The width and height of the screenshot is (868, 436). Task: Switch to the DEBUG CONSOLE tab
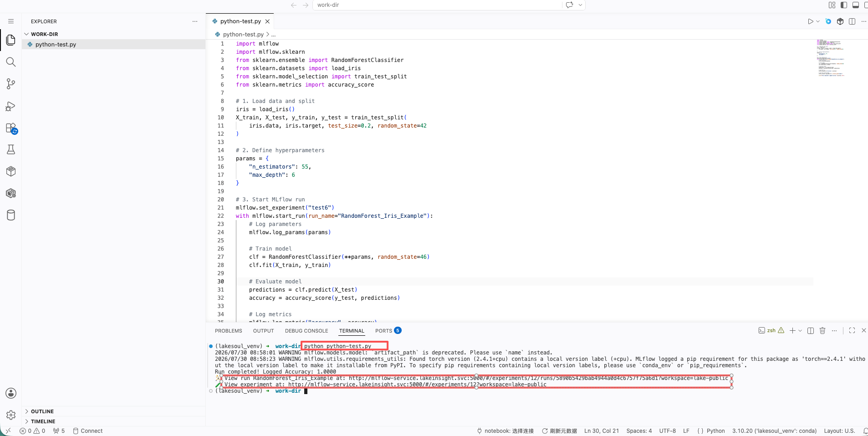tap(306, 331)
